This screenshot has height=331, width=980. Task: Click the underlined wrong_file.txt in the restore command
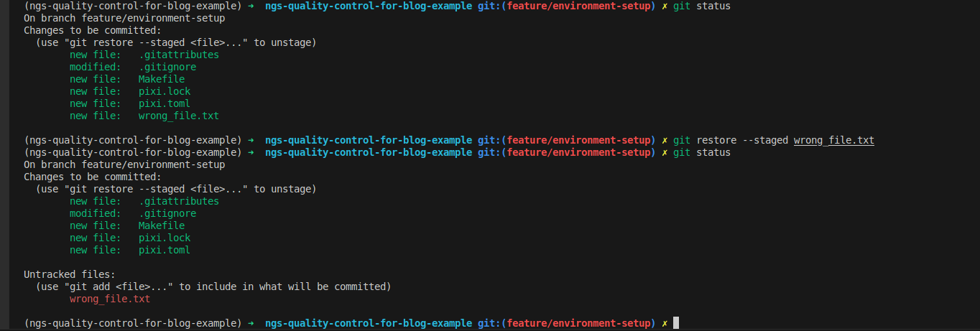point(833,140)
